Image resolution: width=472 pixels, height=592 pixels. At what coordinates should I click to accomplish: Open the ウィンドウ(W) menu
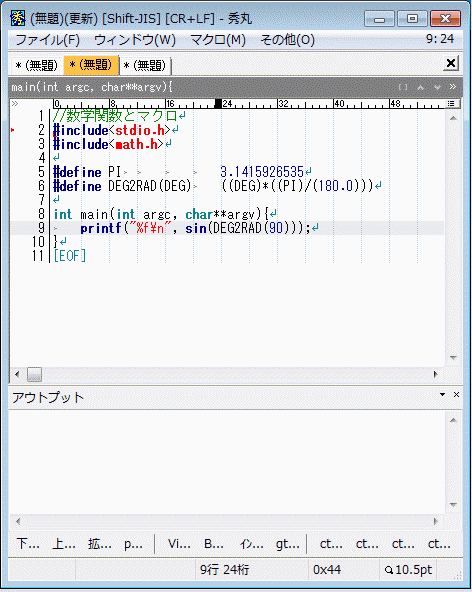[x=135, y=40]
